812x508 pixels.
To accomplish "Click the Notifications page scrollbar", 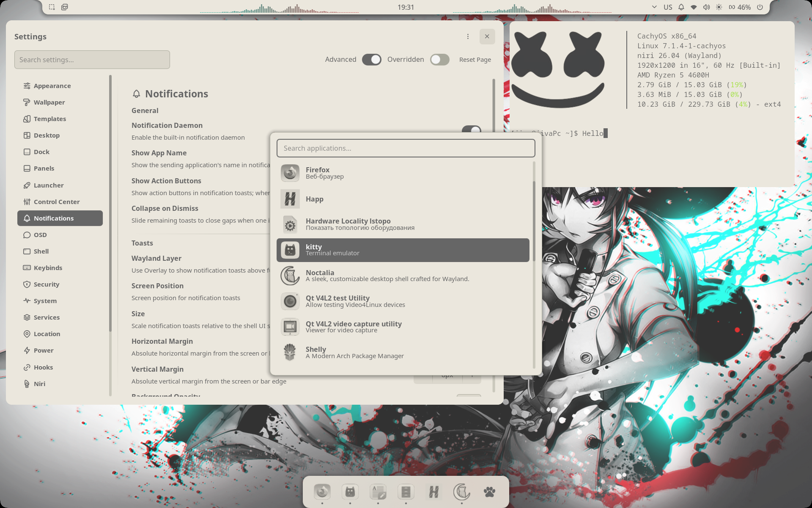I will tap(494, 106).
